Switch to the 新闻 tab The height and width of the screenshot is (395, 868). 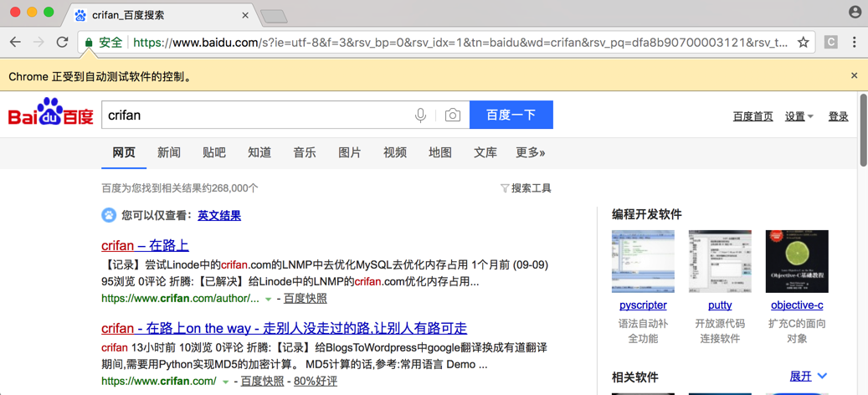coord(169,152)
